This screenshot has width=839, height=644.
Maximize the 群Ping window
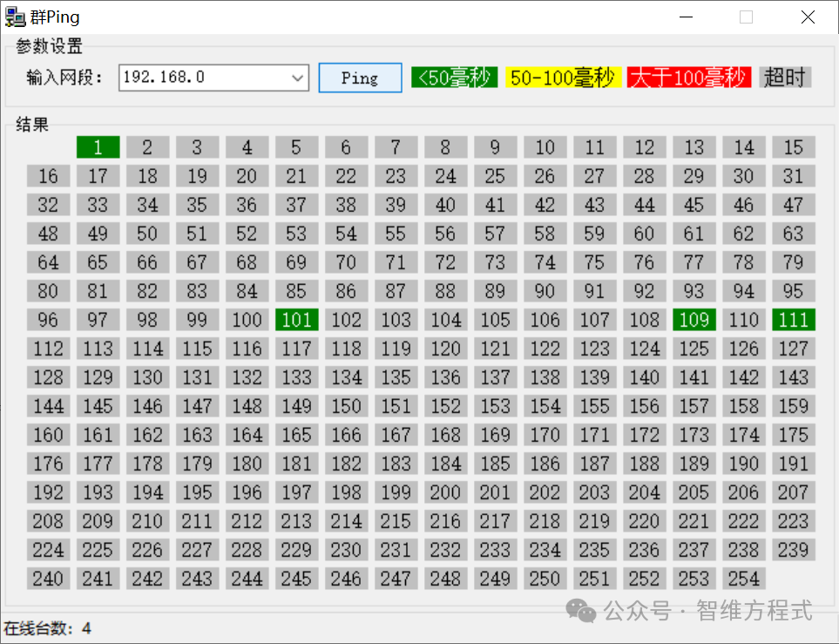746,17
